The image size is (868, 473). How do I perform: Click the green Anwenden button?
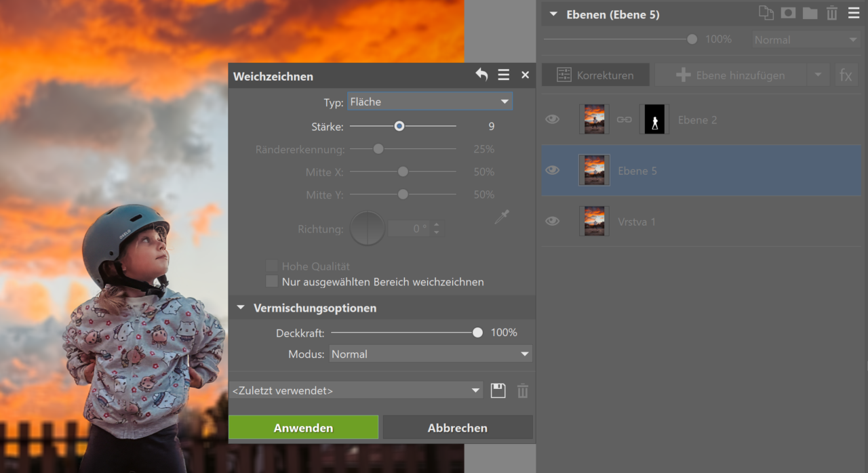303,428
